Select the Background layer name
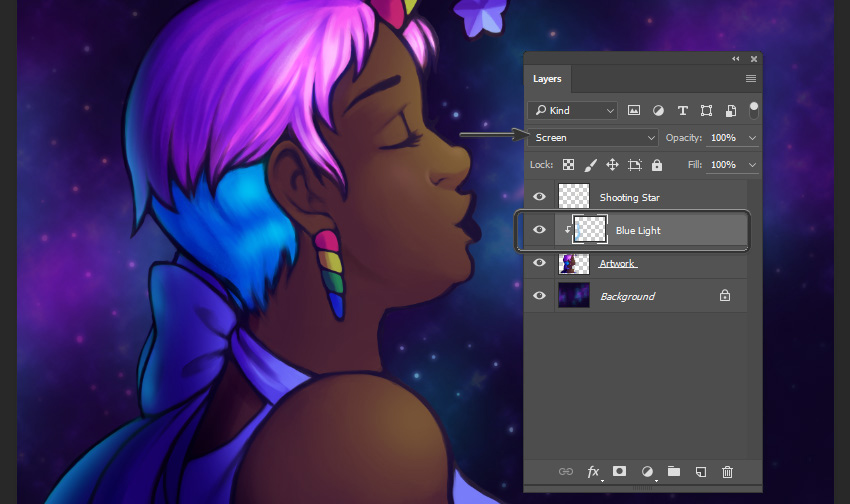850x504 pixels. coord(627,296)
